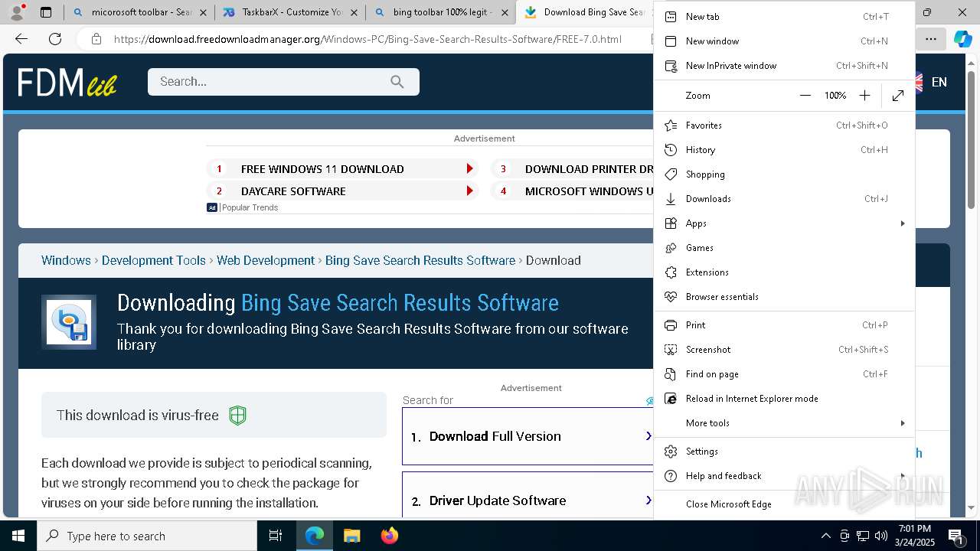Close the TaskbarX tab
The height and width of the screenshot is (551, 980).
click(x=354, y=13)
